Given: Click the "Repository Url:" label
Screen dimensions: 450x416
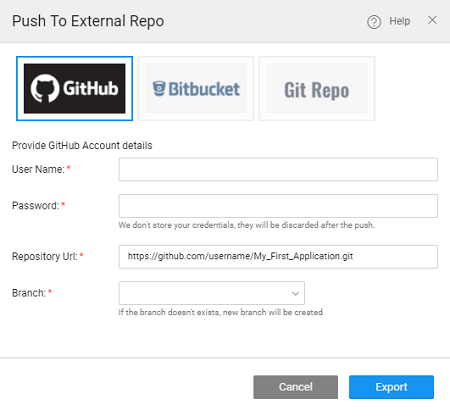Looking at the screenshot, I should [45, 256].
